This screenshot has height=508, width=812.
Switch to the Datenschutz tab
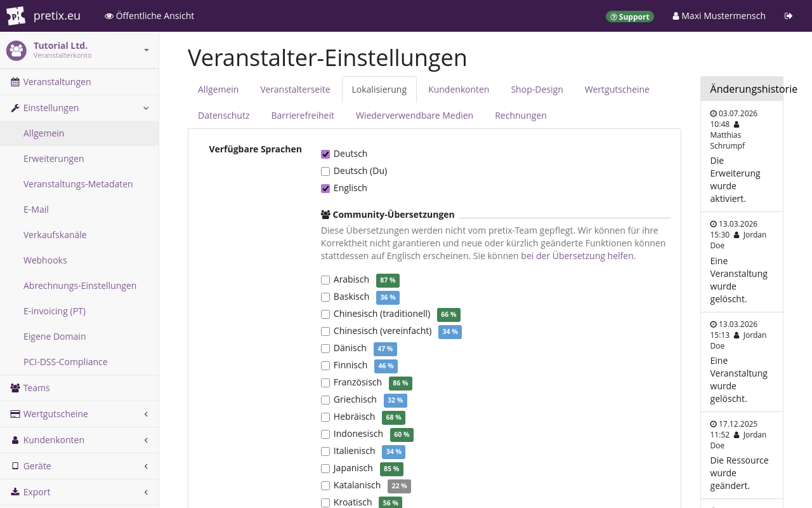pyautogui.click(x=224, y=116)
